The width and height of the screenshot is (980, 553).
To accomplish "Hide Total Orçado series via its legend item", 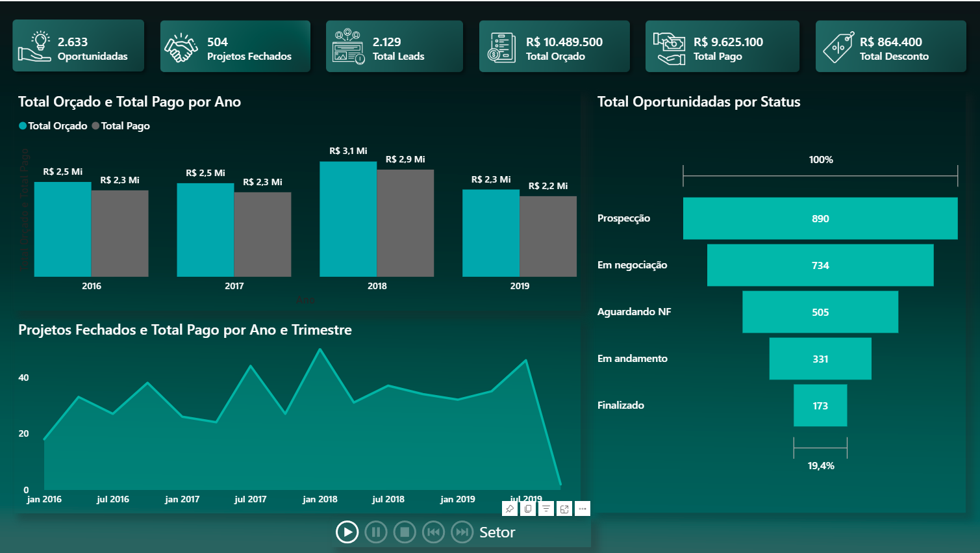I will coord(52,125).
